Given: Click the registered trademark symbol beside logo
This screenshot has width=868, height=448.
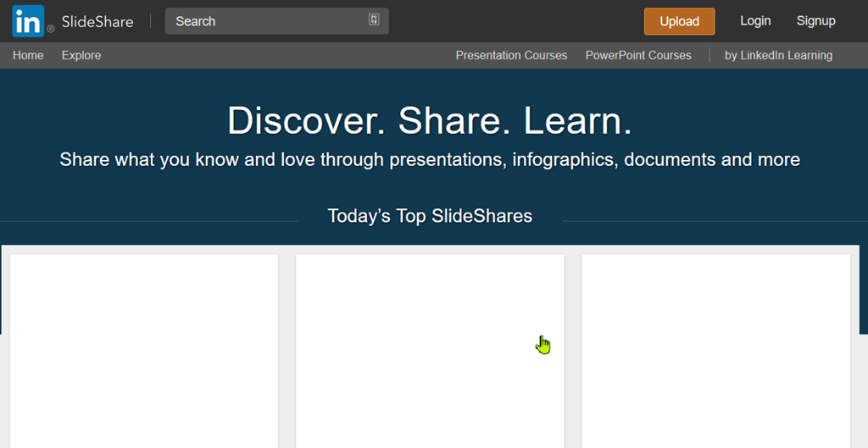Looking at the screenshot, I should pyautogui.click(x=50, y=30).
